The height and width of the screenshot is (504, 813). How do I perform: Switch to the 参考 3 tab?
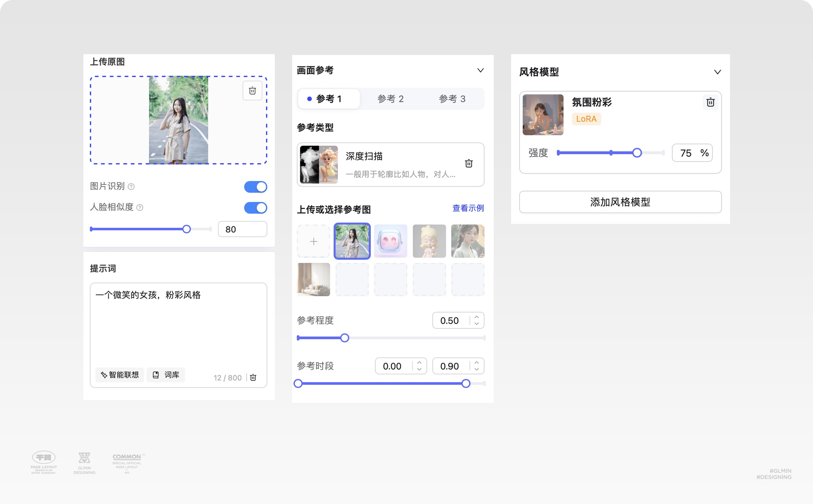point(452,99)
